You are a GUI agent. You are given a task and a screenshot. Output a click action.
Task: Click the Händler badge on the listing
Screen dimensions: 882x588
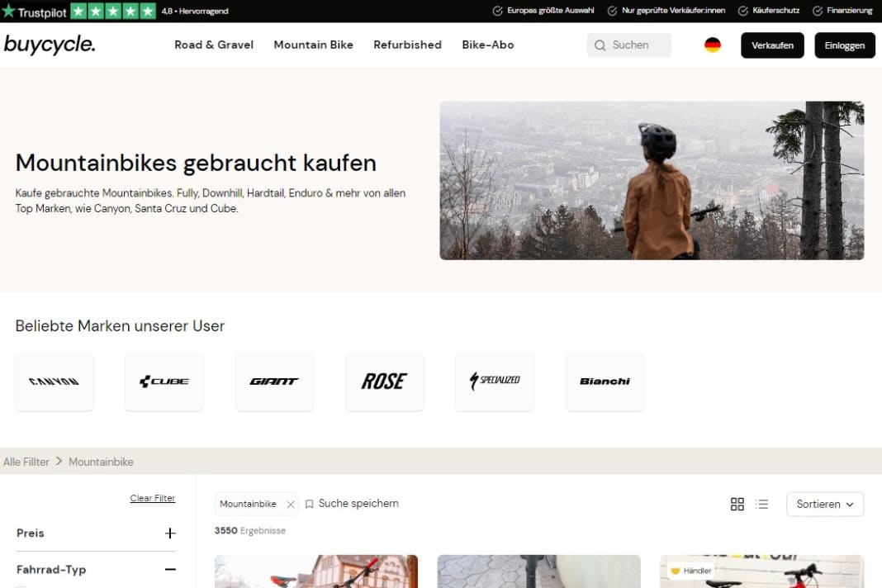tap(692, 571)
